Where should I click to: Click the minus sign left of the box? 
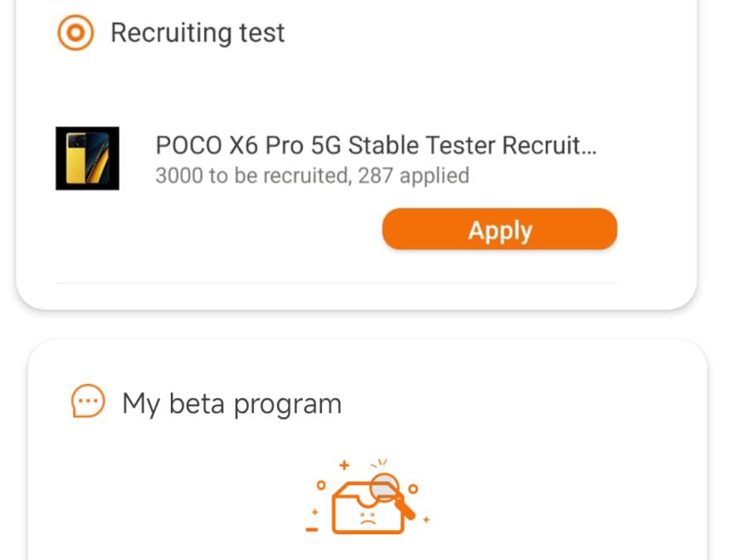312,528
